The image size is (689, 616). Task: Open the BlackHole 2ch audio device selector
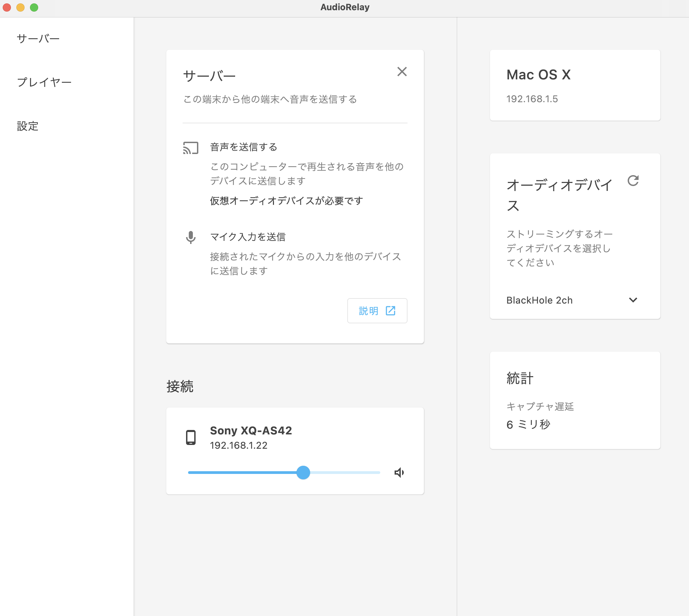pos(539,300)
